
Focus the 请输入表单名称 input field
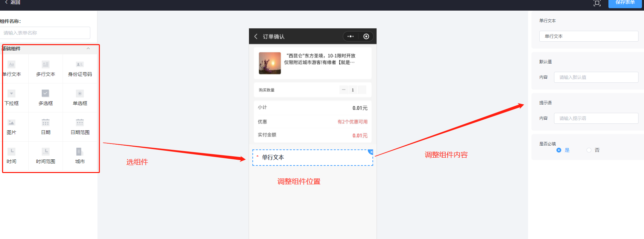click(x=45, y=33)
